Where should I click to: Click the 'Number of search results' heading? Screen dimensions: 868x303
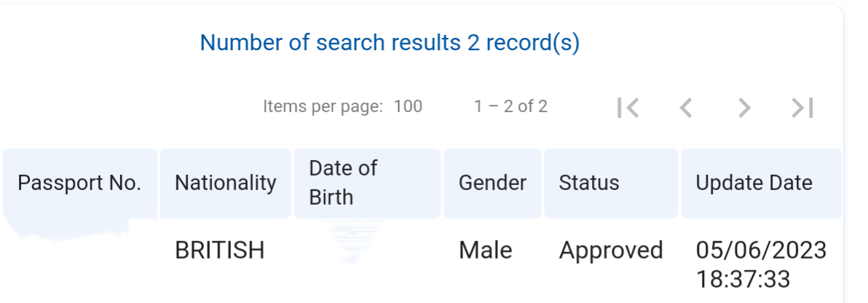pos(390,43)
